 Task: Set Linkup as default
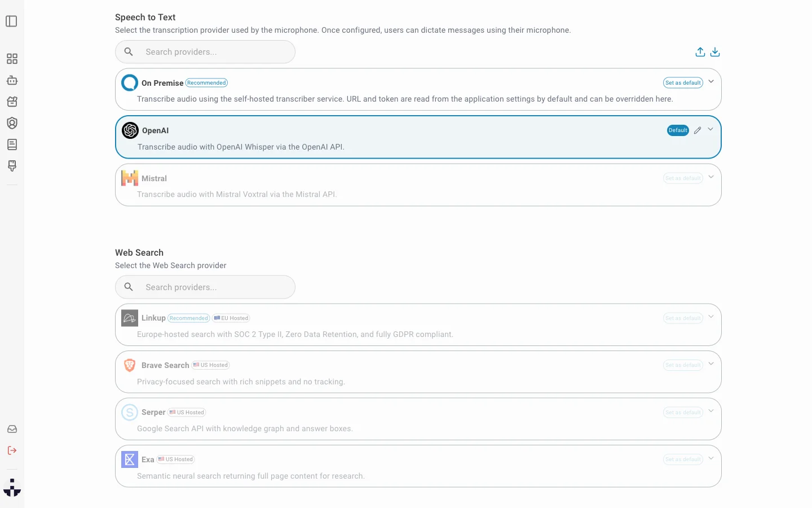683,318
